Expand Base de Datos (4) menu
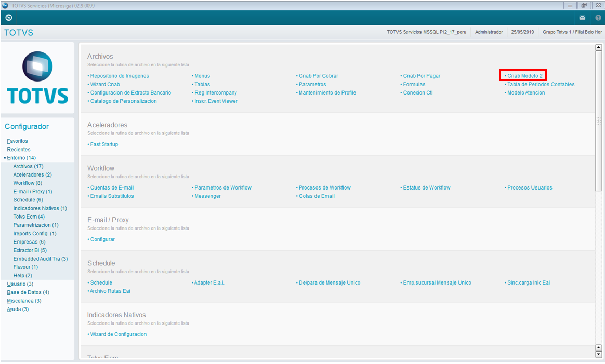Viewport: 605px width, 364px height. [28, 293]
